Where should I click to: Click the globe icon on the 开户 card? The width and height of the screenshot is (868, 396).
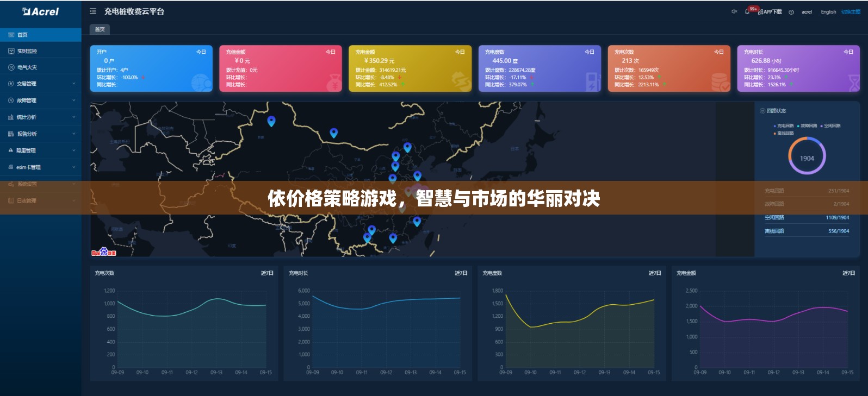[201, 82]
